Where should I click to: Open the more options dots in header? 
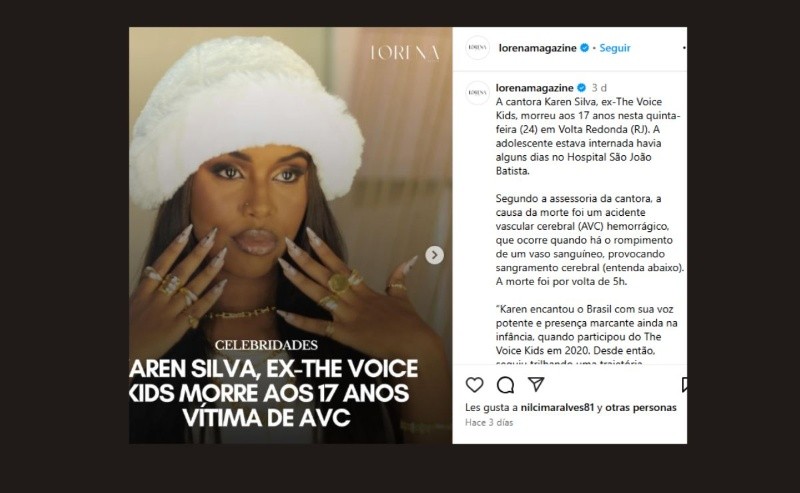[x=684, y=48]
